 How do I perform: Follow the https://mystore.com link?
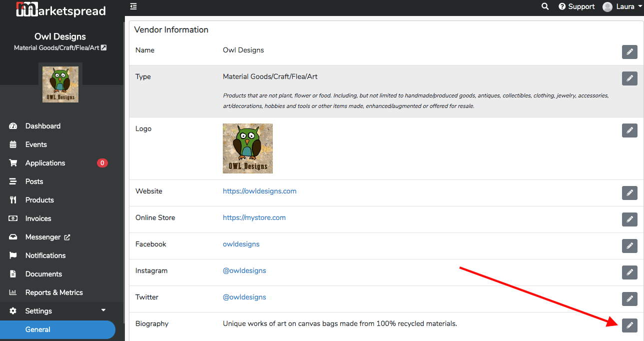[x=254, y=217]
